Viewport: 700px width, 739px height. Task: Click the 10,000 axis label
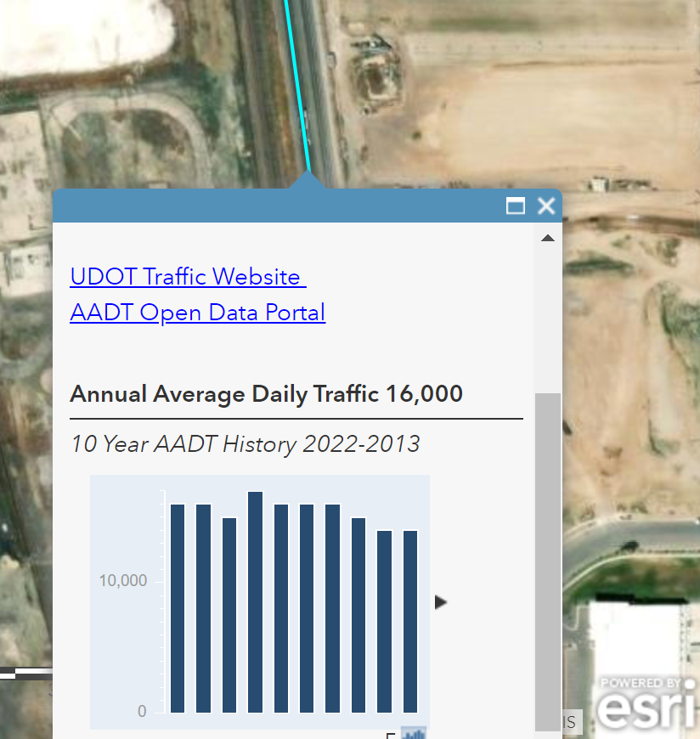123,581
